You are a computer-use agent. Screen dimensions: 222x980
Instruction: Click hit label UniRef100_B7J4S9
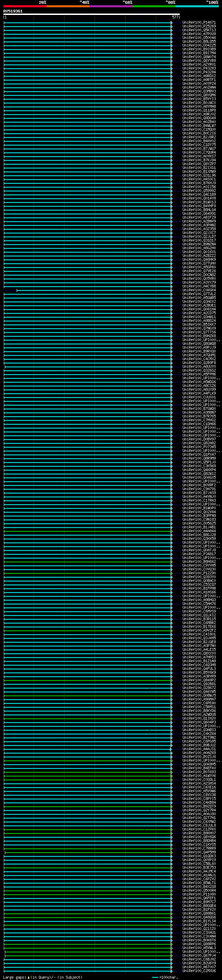click(199, 493)
